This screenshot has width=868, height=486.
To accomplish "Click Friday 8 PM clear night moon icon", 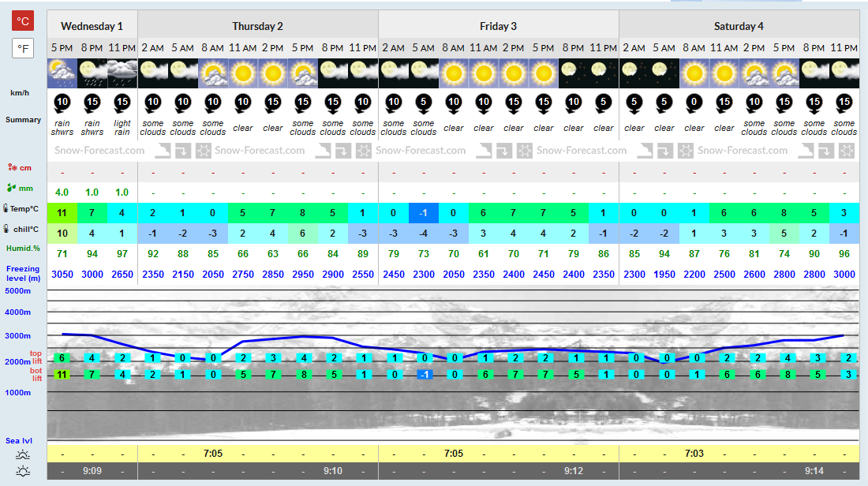I will point(573,73).
